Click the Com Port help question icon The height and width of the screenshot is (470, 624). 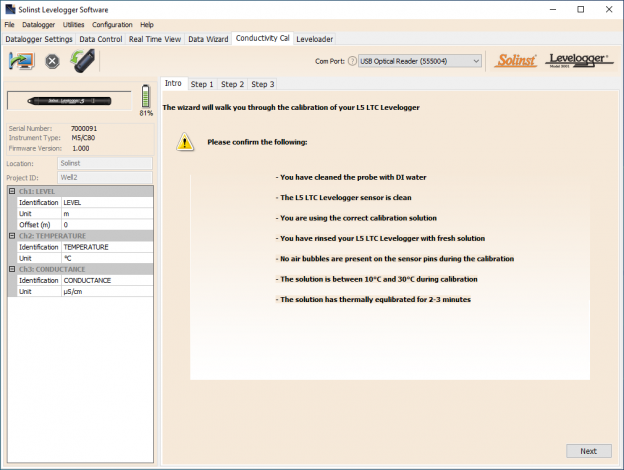pos(351,61)
